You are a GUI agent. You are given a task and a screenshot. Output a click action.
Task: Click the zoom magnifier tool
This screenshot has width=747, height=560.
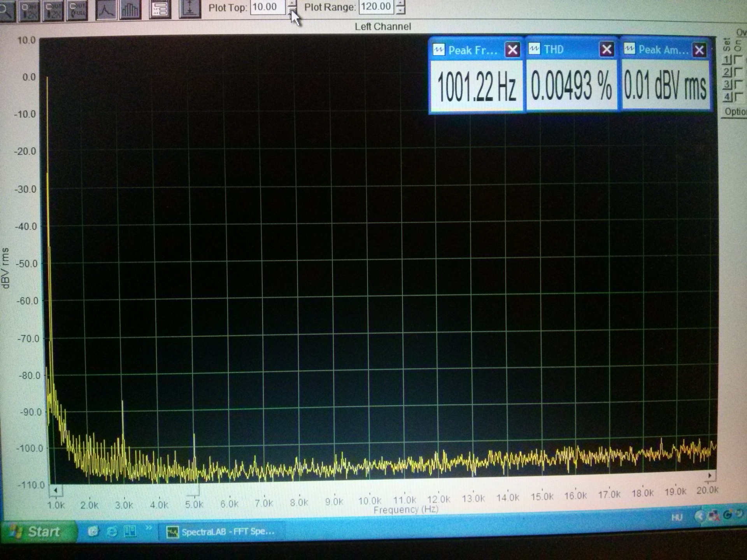point(7,10)
